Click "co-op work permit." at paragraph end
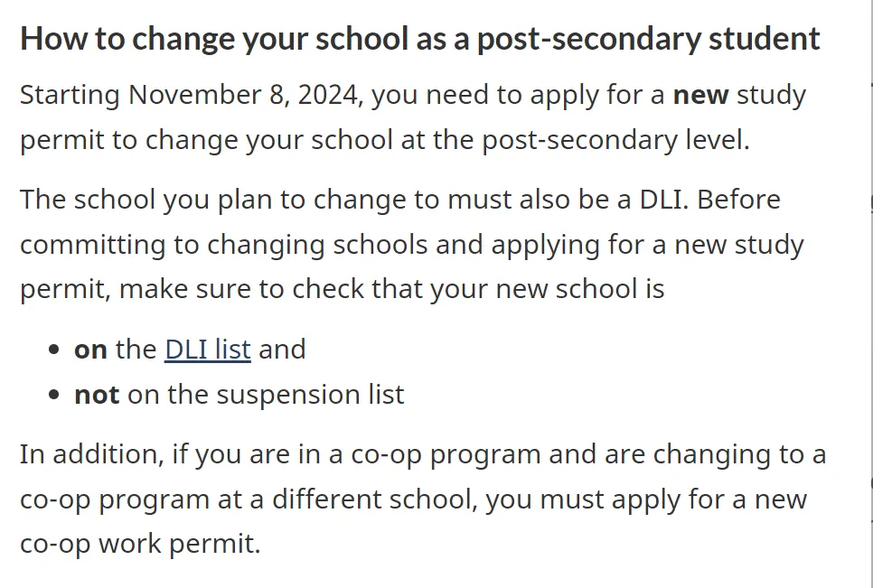Screen dimensions: 873x588 click(x=140, y=544)
